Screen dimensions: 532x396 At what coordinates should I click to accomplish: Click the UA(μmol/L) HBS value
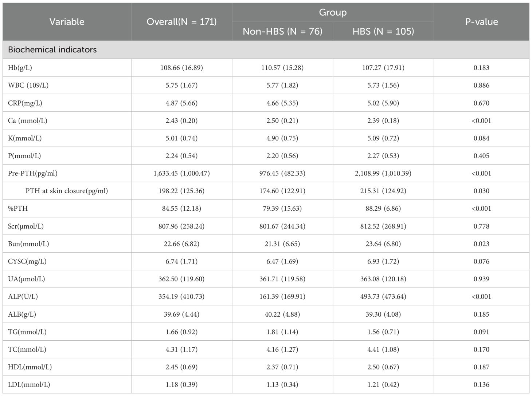click(x=383, y=279)
